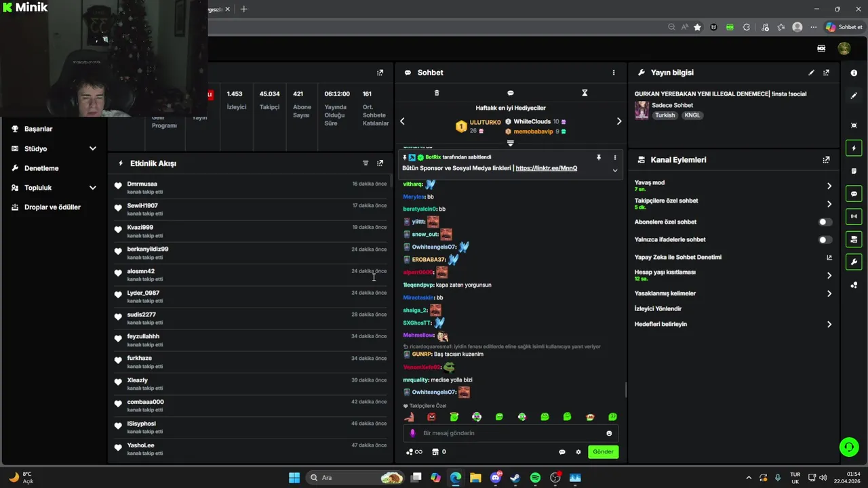Click the broadcast signal icon in right sidebar

point(854,216)
